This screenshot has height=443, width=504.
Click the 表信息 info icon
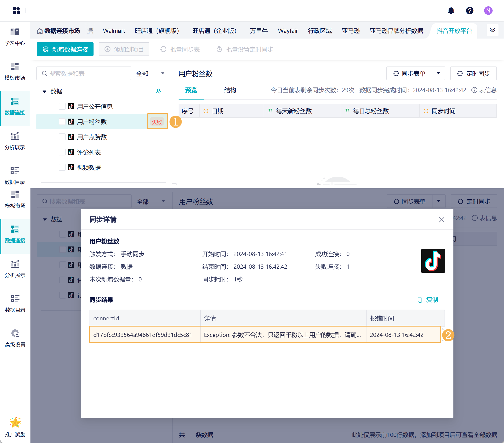click(x=474, y=90)
